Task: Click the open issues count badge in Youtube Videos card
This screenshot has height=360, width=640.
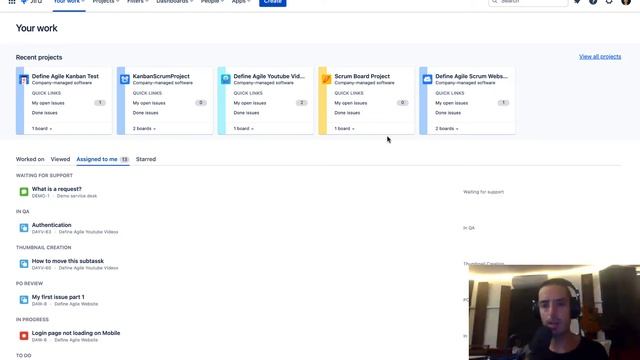Action: click(x=301, y=103)
